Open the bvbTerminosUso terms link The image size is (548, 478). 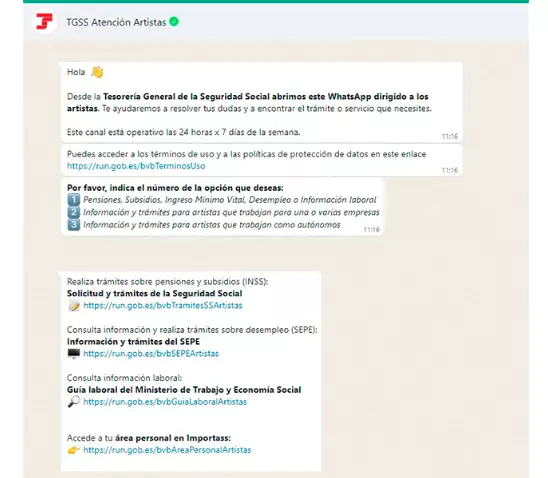click(x=136, y=166)
